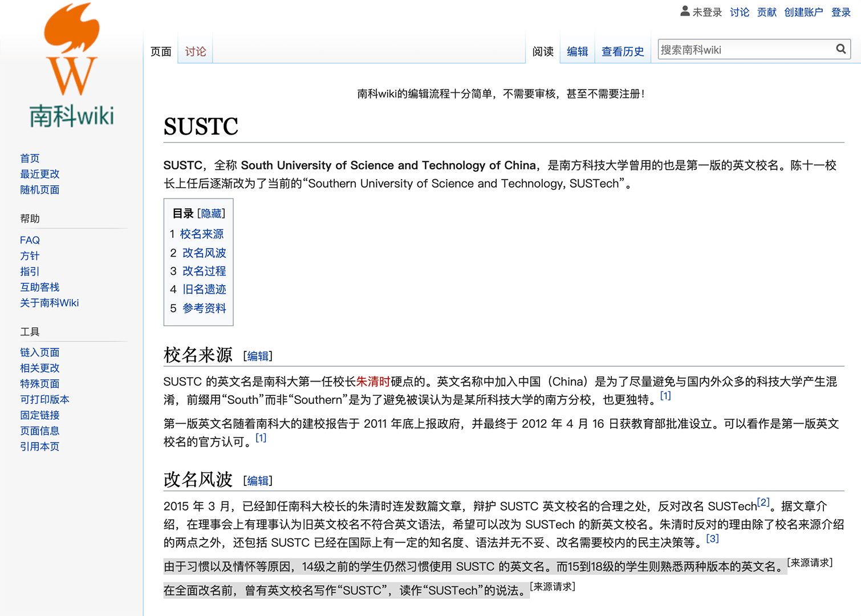Click the 来源请求 citation needed link
This screenshot has width=861, height=616.
pyautogui.click(x=809, y=562)
